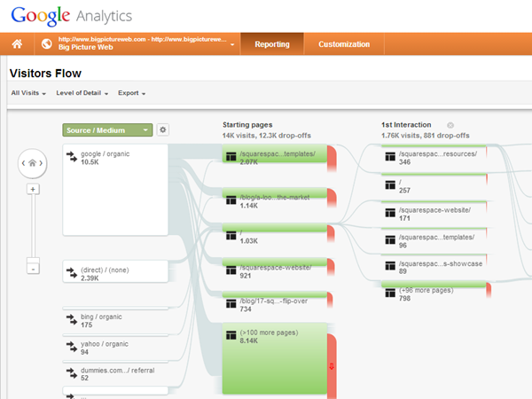Click page icon of 1st interaction /squarespace-website/ 171
This screenshot has height=399, width=532.
[x=390, y=213]
